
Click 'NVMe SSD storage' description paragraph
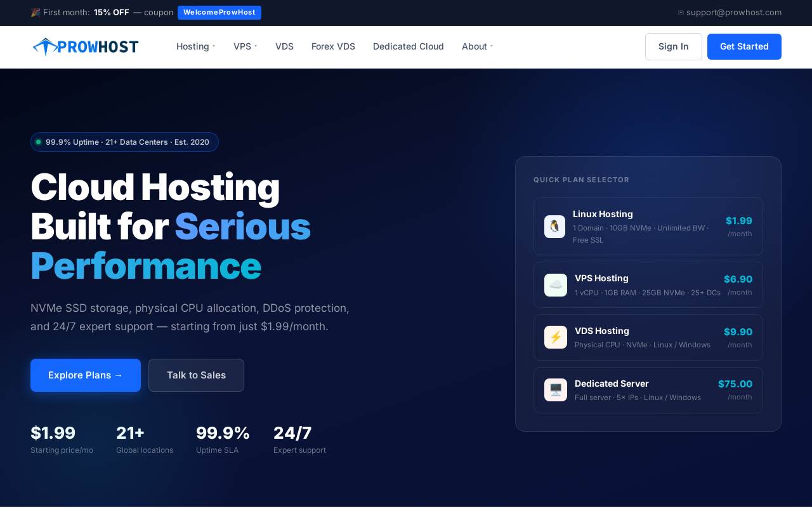coord(190,317)
